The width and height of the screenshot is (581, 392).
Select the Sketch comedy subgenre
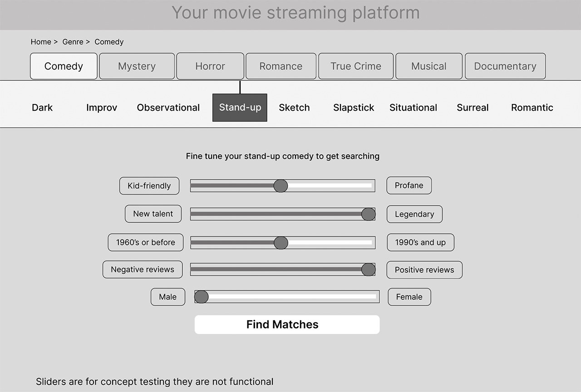pyautogui.click(x=294, y=108)
